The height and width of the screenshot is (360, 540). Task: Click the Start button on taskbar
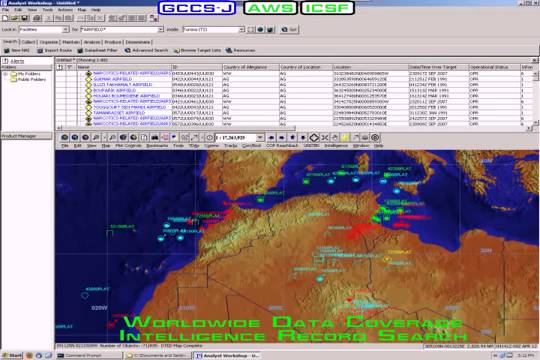(12, 355)
